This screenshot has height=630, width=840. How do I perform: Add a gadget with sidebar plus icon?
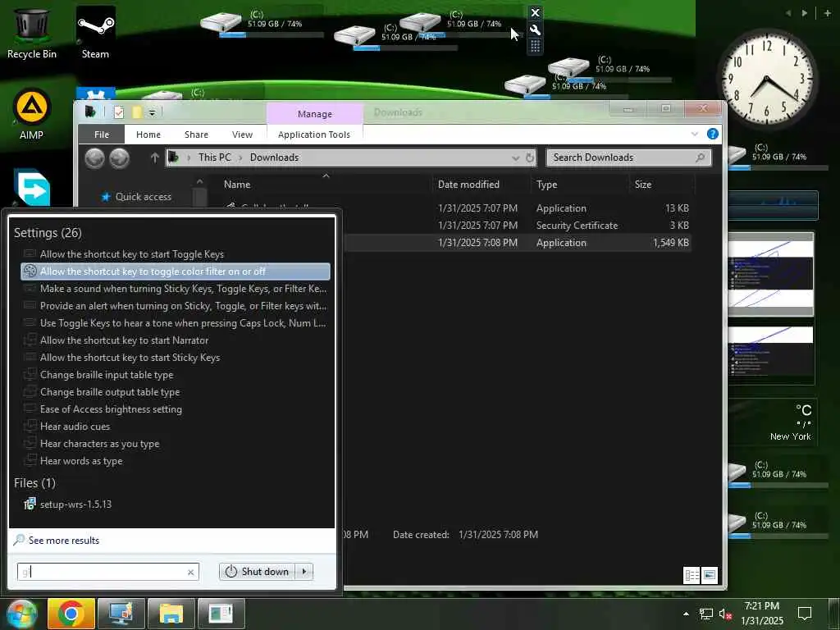(x=828, y=13)
